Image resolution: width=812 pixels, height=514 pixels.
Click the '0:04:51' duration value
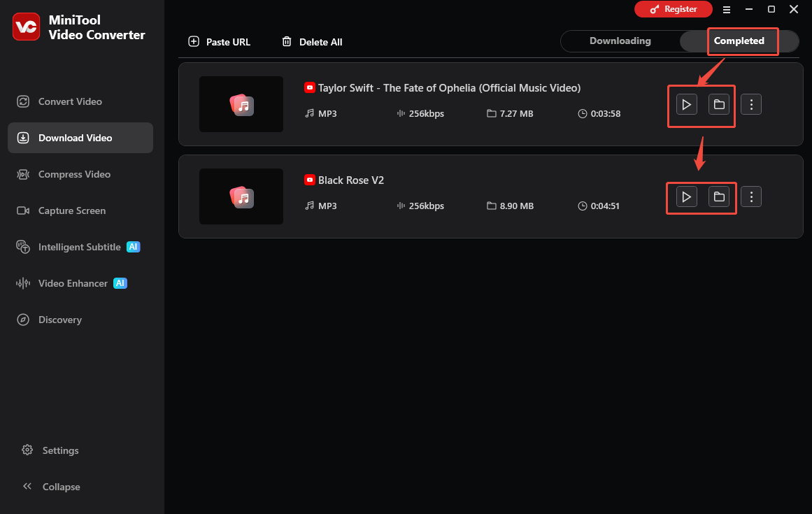coord(605,206)
